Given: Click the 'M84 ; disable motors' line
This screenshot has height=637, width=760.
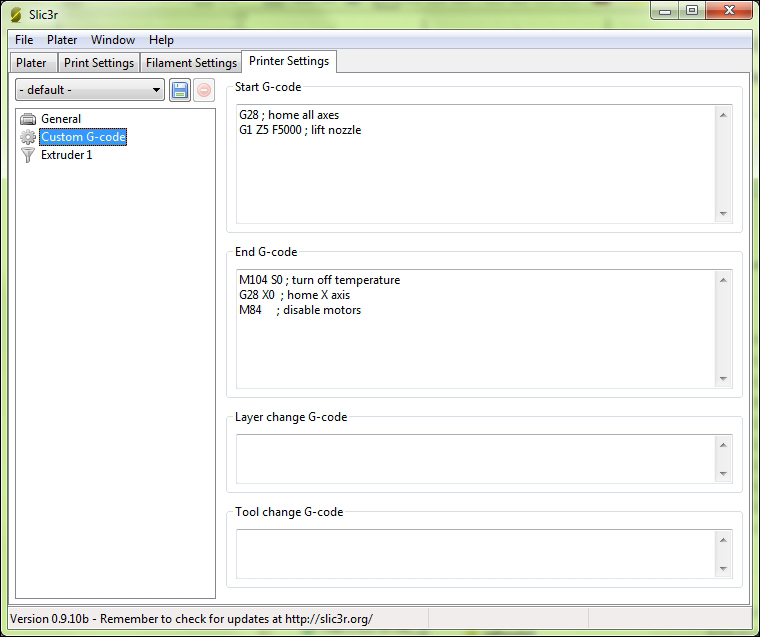Looking at the screenshot, I should [x=300, y=310].
